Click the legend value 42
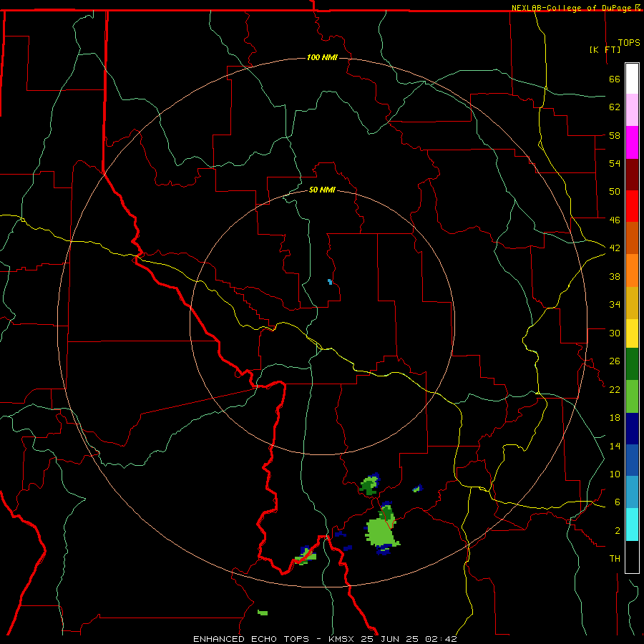Viewport: 644px width, 644px height. (615, 248)
